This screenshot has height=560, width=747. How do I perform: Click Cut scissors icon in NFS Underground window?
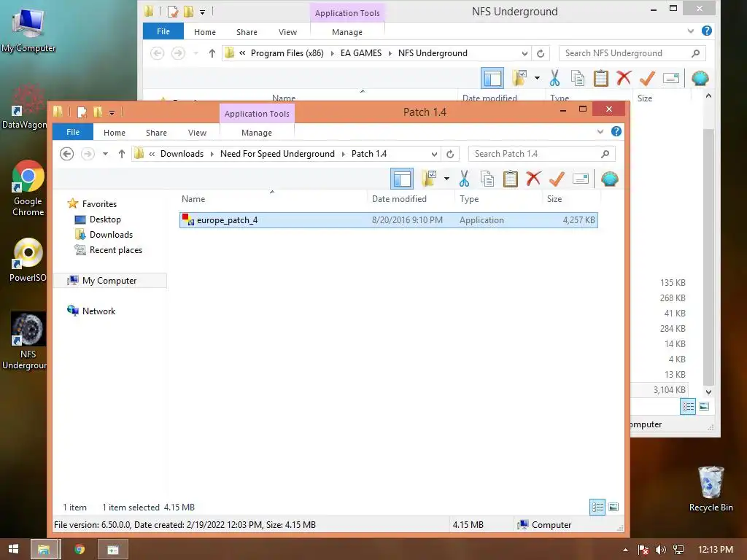pos(554,78)
